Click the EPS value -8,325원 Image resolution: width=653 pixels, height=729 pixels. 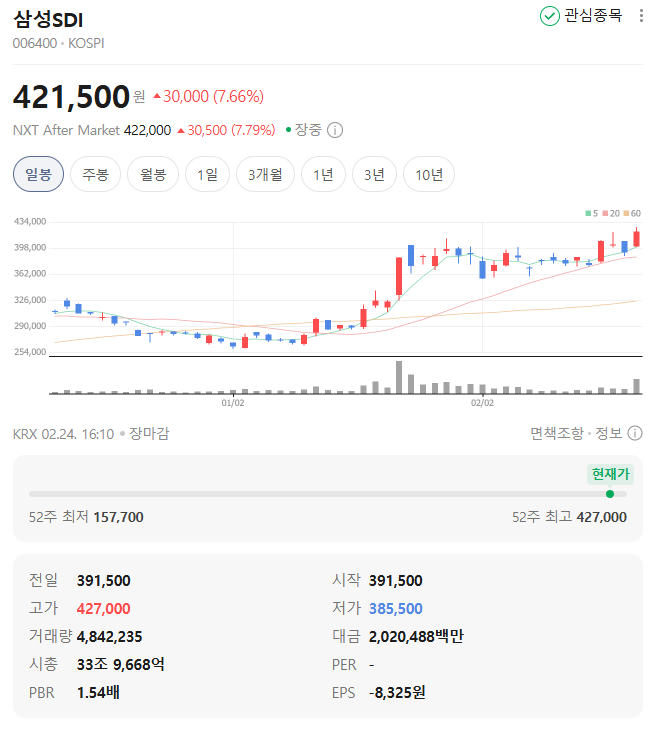coord(397,692)
